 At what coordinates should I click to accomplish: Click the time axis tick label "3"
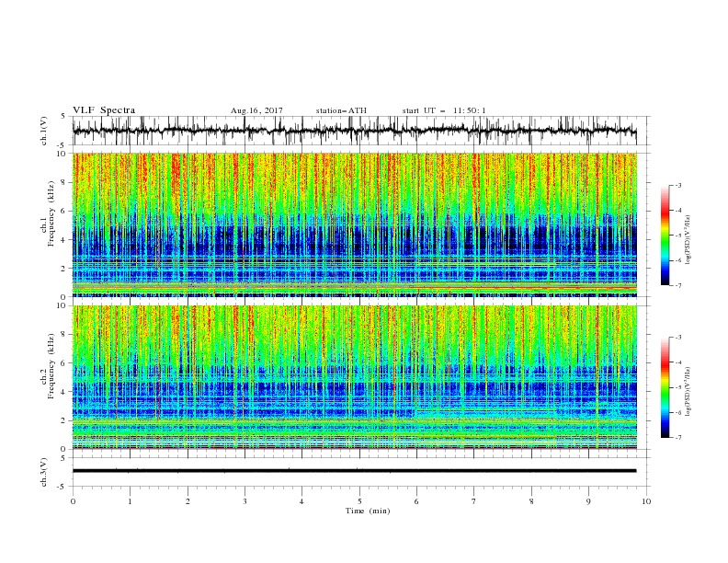245,501
